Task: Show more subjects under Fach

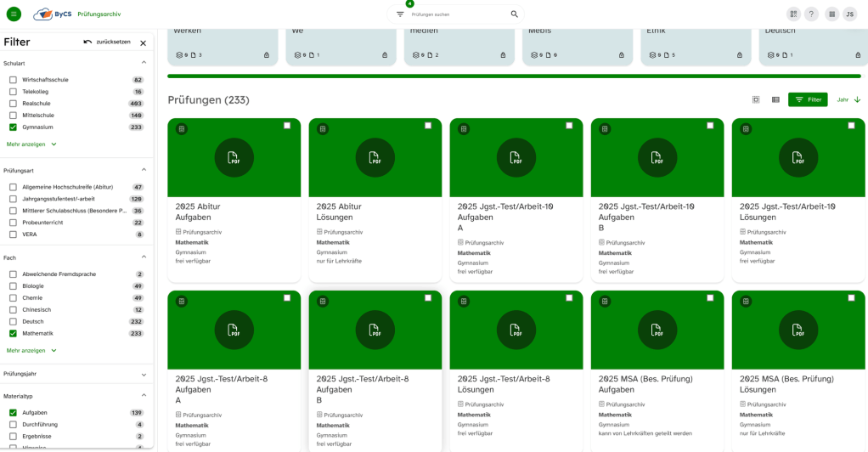Action: click(x=31, y=350)
